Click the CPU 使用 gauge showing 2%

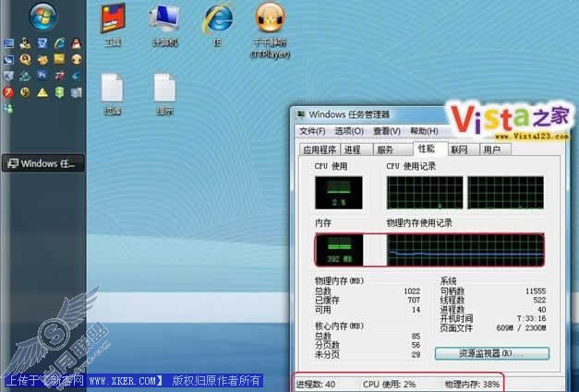tap(339, 193)
